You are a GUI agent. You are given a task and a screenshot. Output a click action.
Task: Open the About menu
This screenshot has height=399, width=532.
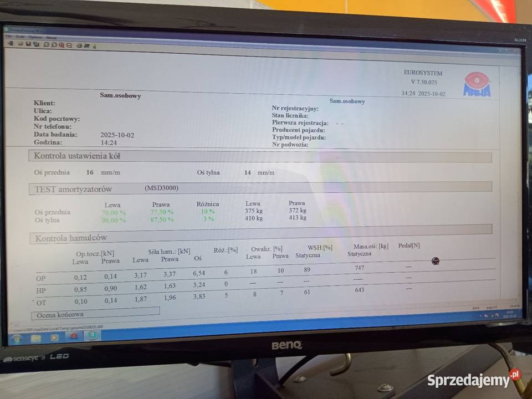[x=51, y=38]
